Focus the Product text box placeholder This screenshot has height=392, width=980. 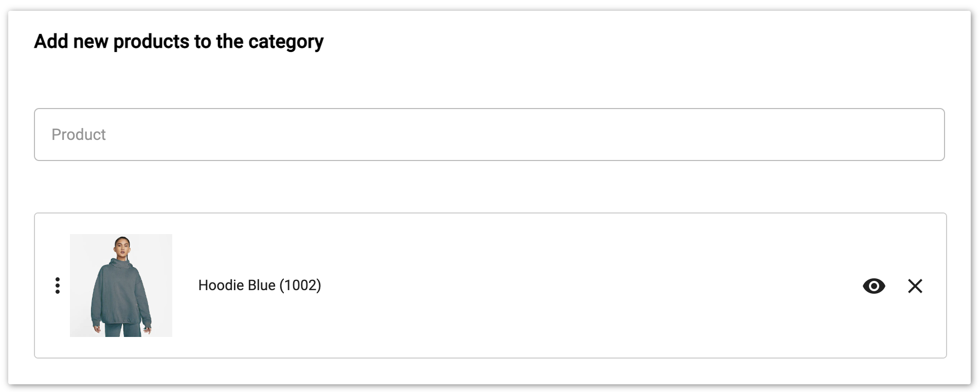[x=79, y=134]
